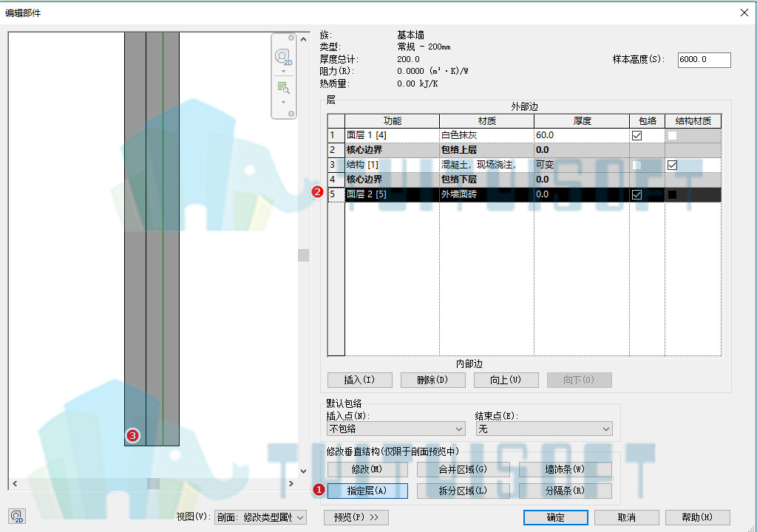Collapse the preview with 预览(P) button
Image resolution: width=757 pixels, height=532 pixels.
[x=356, y=517]
